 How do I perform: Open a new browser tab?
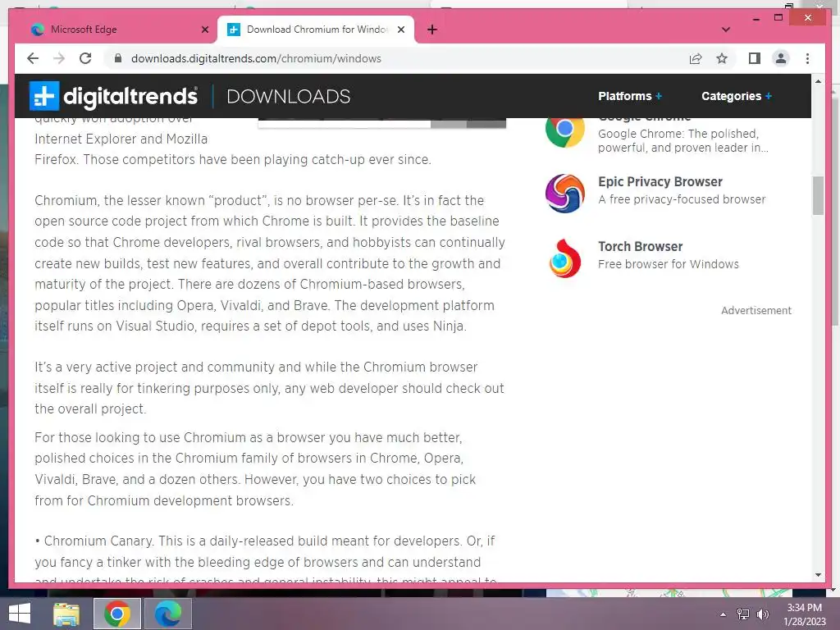point(432,30)
